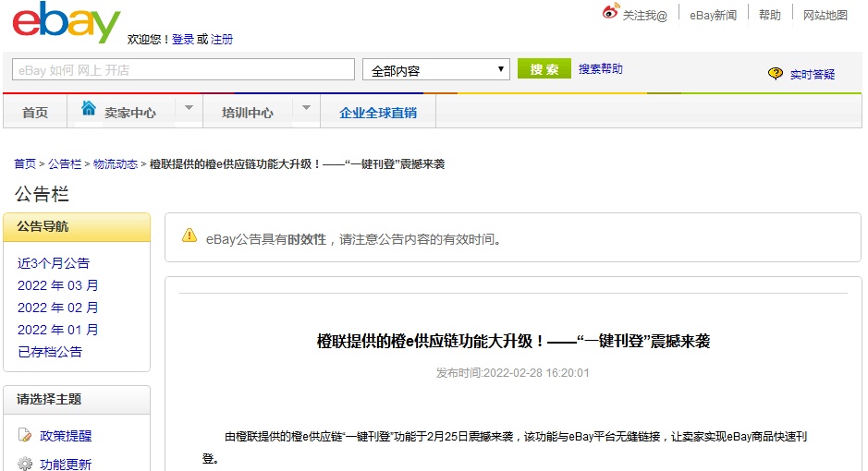This screenshot has width=868, height=471.
Task: Expand the 培训中心 dropdown arrow
Action: click(306, 108)
